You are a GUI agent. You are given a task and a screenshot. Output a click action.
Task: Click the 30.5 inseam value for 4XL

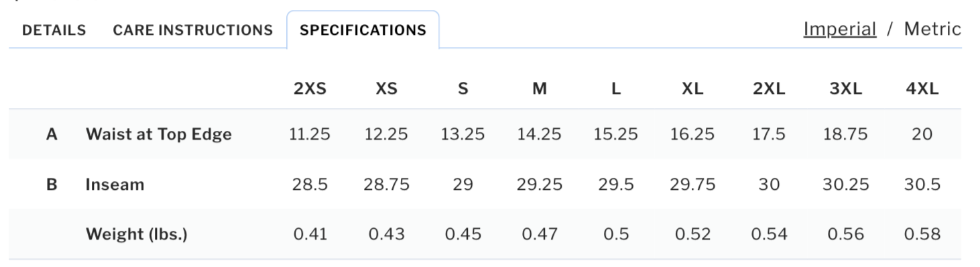(x=922, y=184)
